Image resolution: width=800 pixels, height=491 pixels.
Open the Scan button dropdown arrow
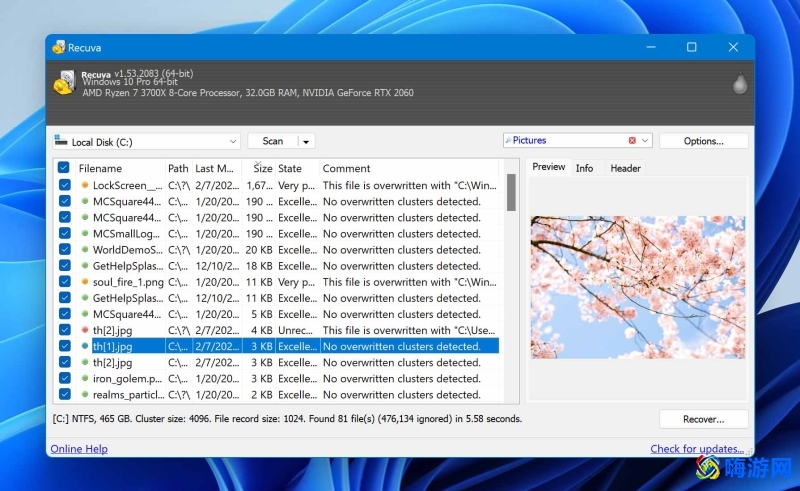pyautogui.click(x=306, y=141)
